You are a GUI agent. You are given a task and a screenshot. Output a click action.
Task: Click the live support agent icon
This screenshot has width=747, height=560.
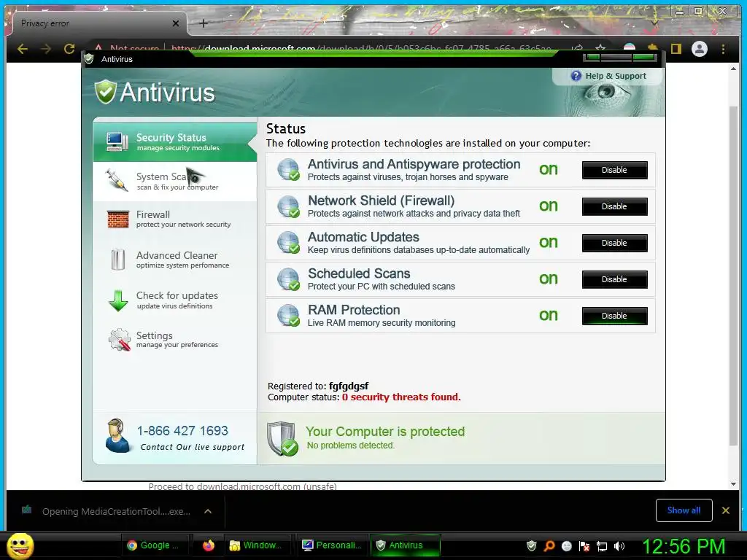pos(117,436)
